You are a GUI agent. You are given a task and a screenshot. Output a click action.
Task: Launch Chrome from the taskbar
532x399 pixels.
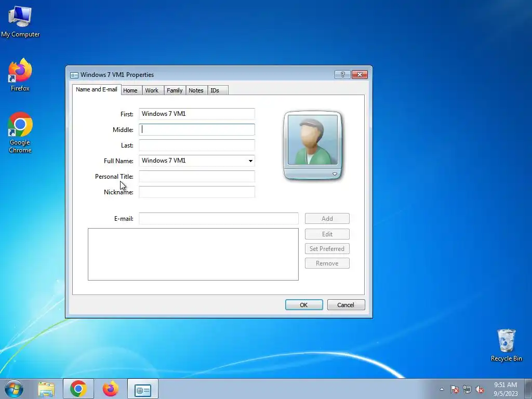tap(78, 389)
